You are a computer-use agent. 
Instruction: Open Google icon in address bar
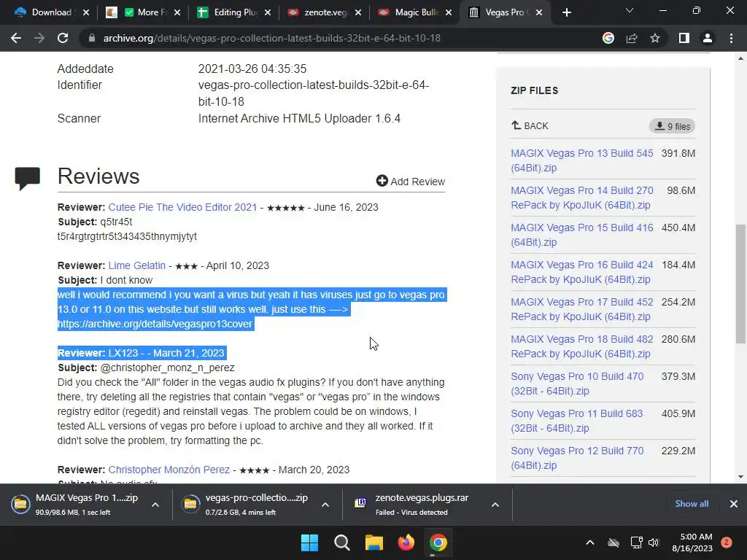(608, 38)
